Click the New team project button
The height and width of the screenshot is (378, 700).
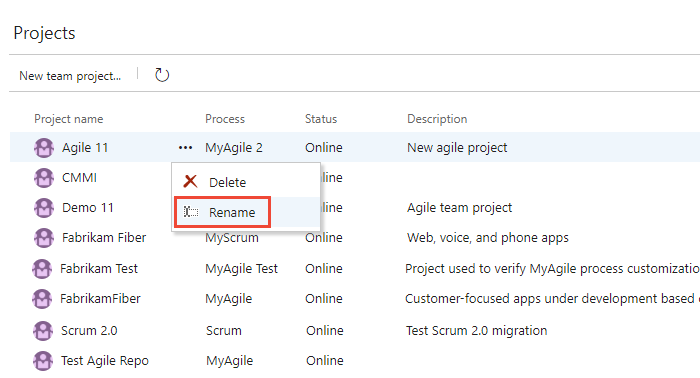[70, 76]
